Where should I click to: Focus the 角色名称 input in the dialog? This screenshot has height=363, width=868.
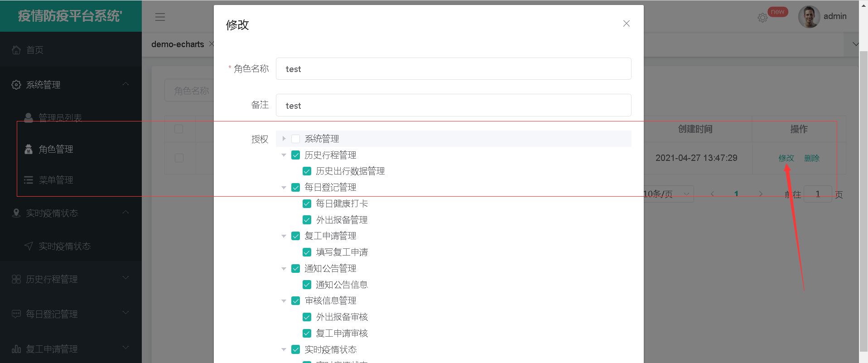453,69
